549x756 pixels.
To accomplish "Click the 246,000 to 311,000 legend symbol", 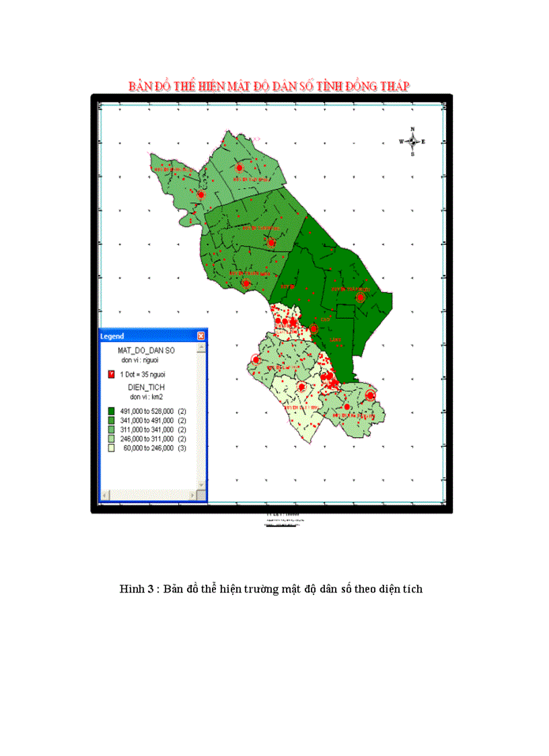I will point(111,438).
